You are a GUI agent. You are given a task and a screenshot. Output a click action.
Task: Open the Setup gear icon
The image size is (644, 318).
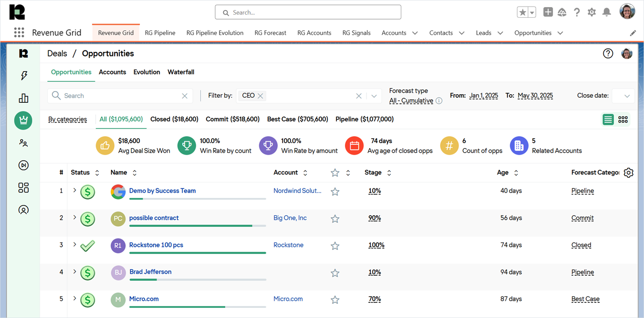click(592, 12)
